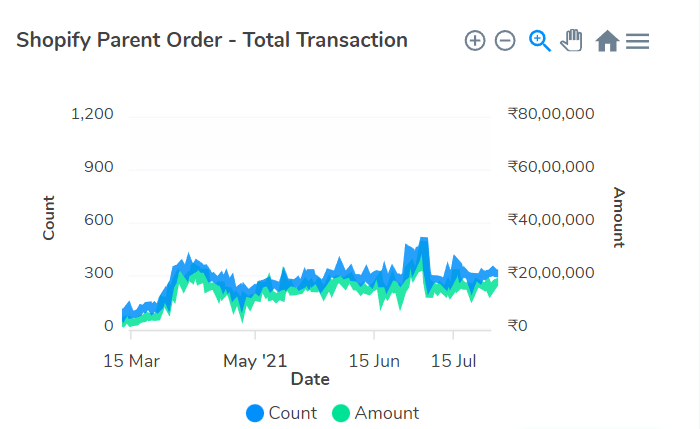Click the 15 Jun date label
700x429 pixels.
click(x=376, y=359)
